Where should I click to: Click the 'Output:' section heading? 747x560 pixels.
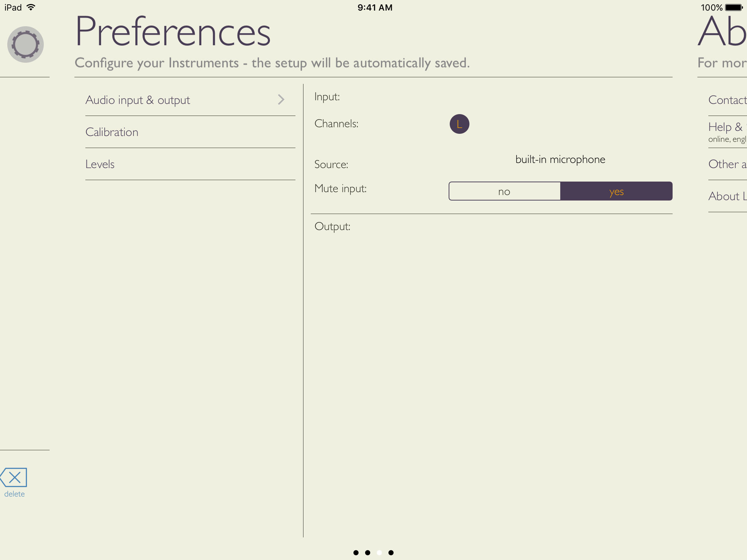coord(332,226)
